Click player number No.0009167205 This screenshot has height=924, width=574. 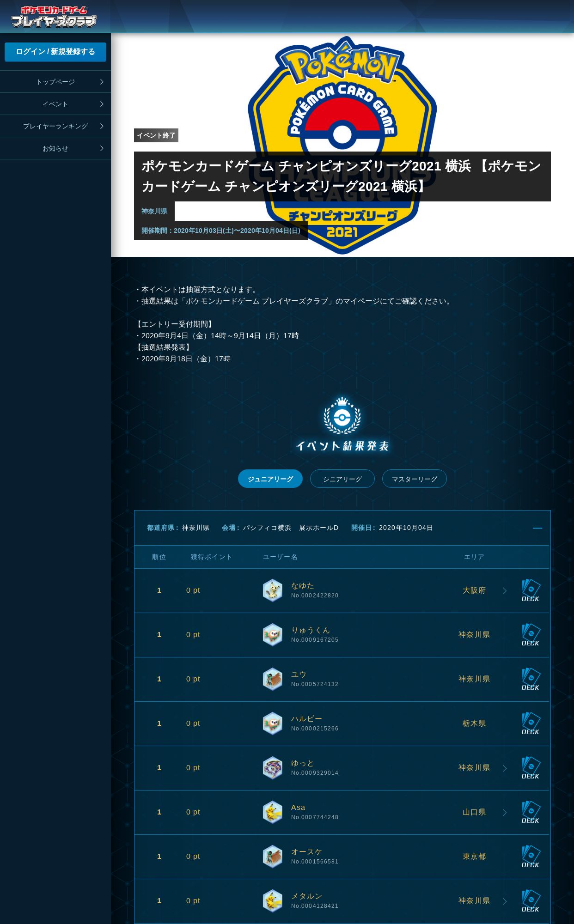coord(315,640)
